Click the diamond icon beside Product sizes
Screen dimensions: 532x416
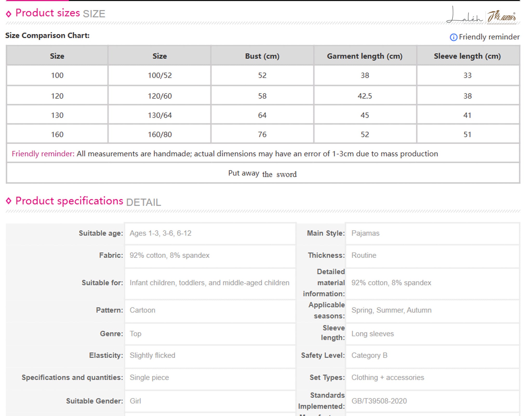(9, 14)
